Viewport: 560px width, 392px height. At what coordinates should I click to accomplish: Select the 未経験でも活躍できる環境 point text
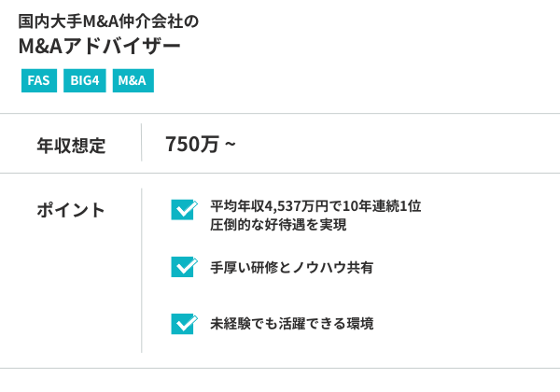pos(291,324)
